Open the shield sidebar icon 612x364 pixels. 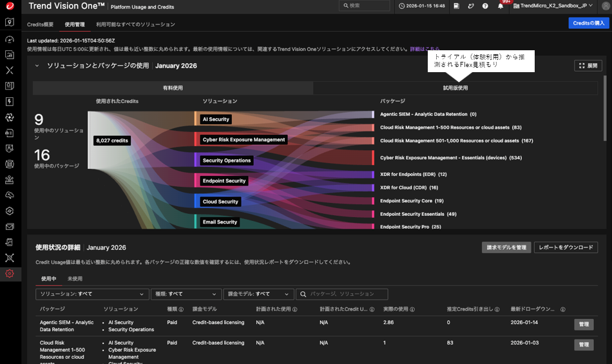(x=10, y=148)
